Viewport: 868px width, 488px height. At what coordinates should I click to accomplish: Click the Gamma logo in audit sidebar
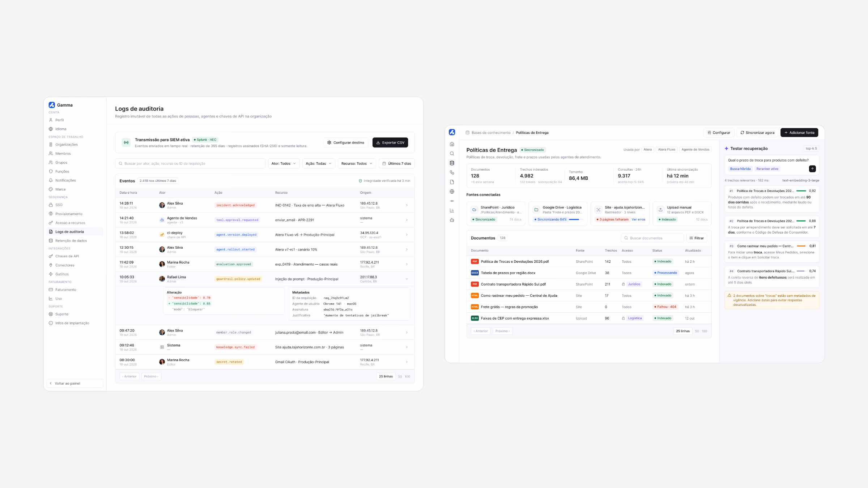point(52,105)
